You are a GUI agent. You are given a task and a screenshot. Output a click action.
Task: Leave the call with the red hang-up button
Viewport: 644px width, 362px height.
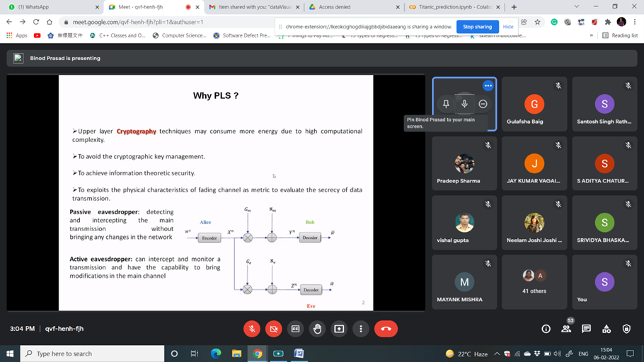386,329
